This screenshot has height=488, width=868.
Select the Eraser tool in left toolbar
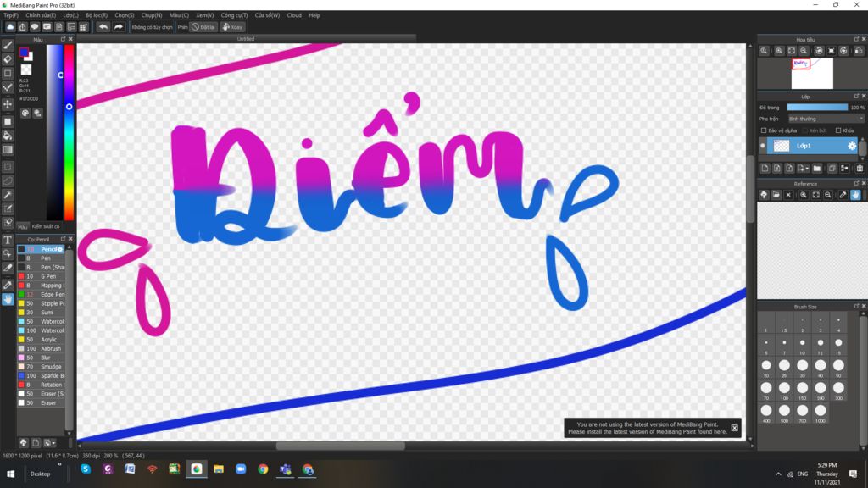click(8, 59)
